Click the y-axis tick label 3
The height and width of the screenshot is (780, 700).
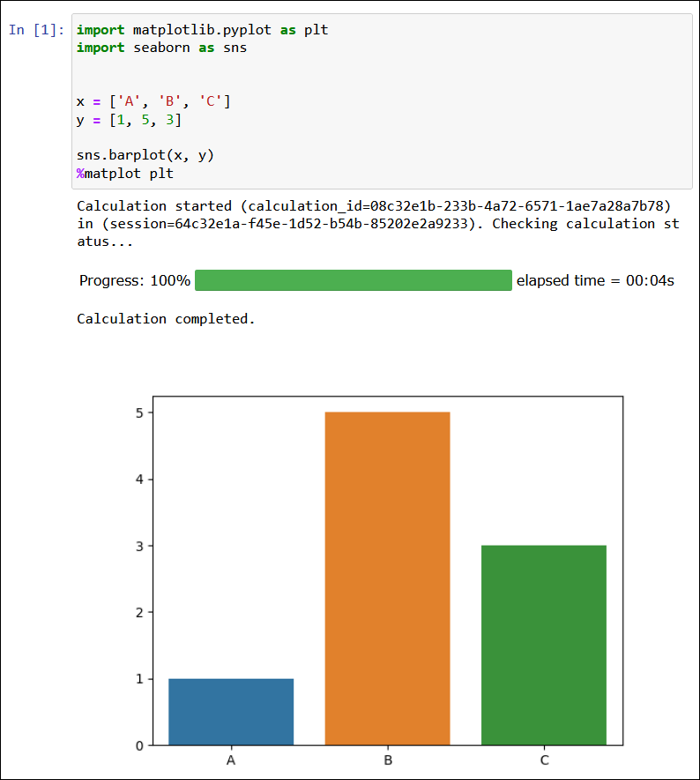[139, 546]
